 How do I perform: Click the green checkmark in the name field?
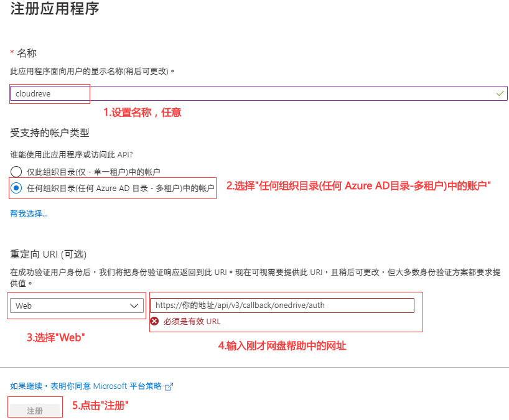(x=500, y=93)
